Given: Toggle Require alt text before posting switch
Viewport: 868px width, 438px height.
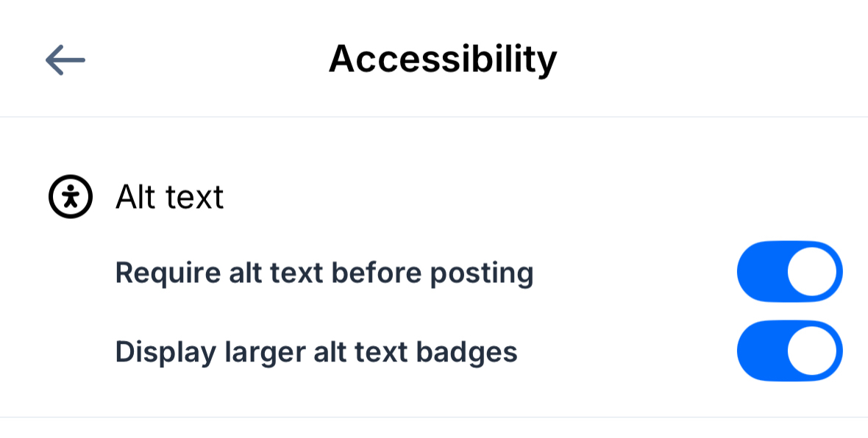Looking at the screenshot, I should coord(789,272).
